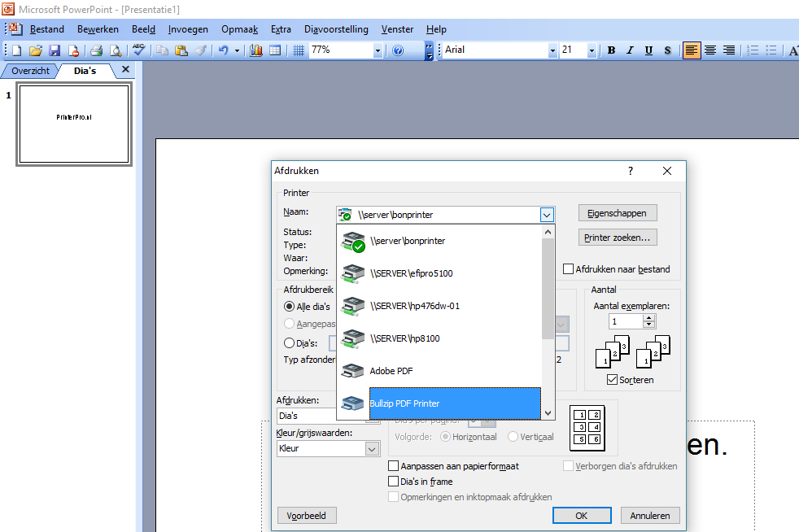Open PowerPoint Help question mark icon
799x532 pixels.
[398, 50]
